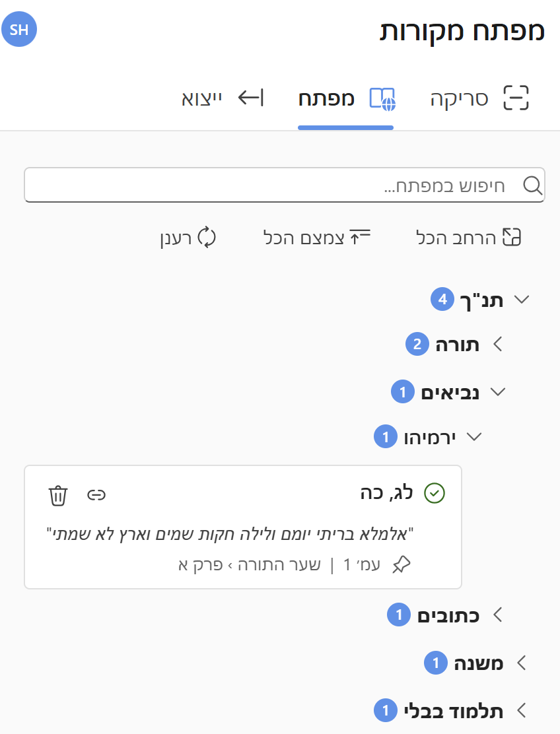560x734 pixels.
Task: Click the count badge next to תורה
Action: coord(417,344)
